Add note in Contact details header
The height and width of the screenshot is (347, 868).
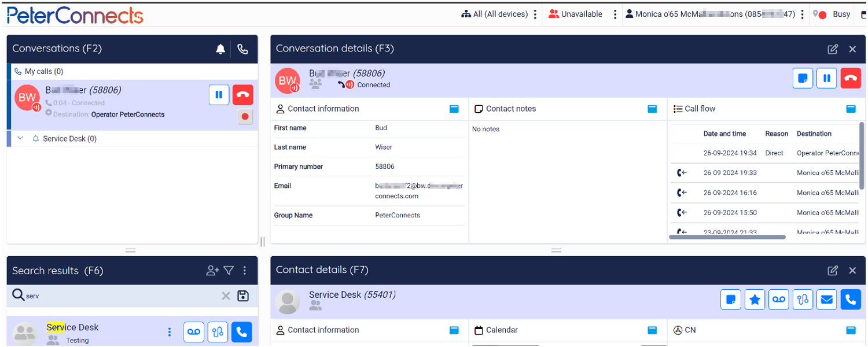pyautogui.click(x=730, y=300)
